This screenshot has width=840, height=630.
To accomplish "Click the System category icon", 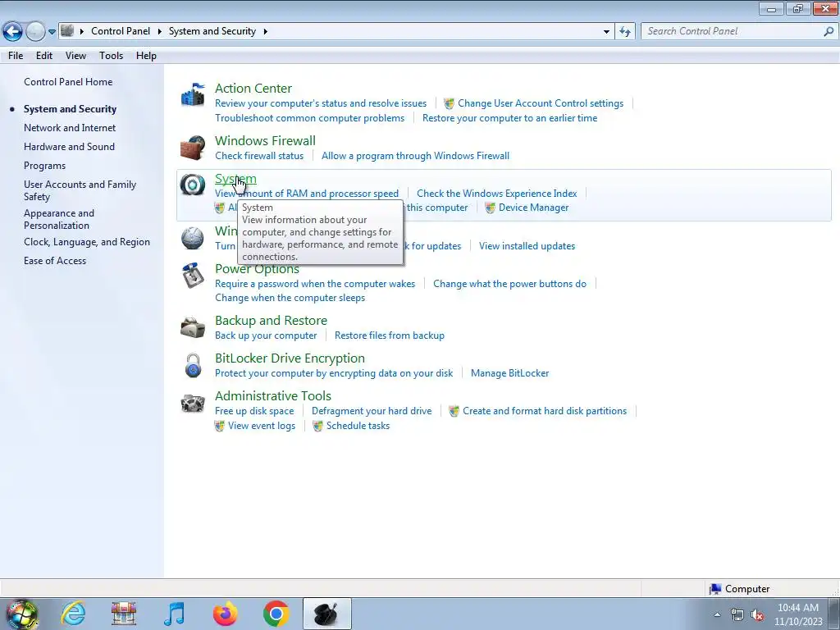I will pos(193,185).
